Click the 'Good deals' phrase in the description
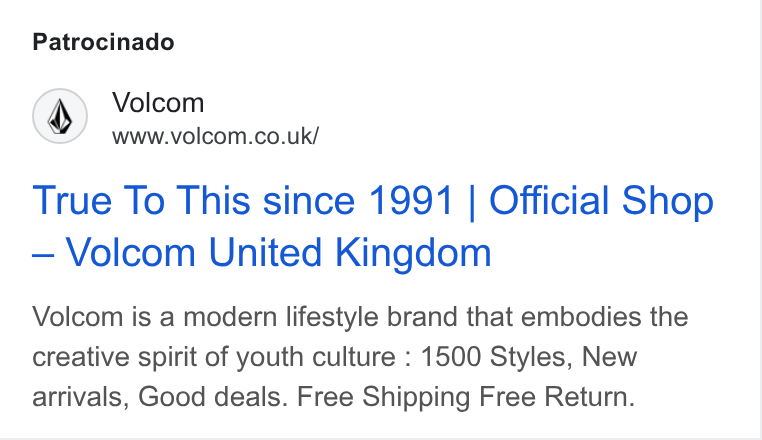The height and width of the screenshot is (440, 762). coord(211,397)
